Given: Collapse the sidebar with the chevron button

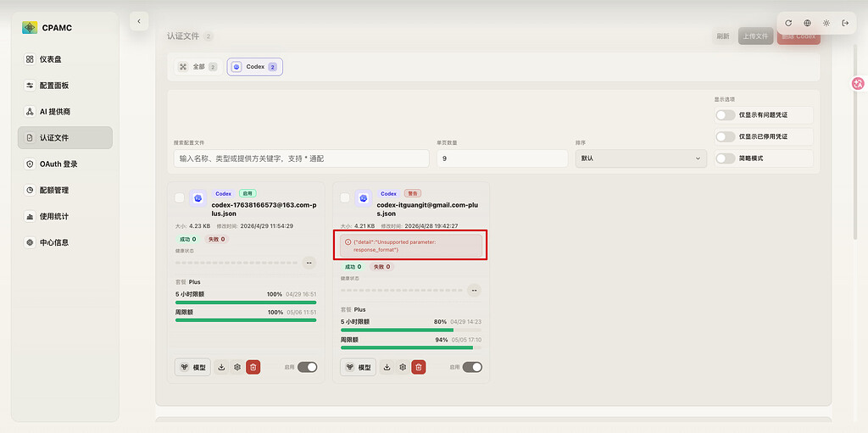Looking at the screenshot, I should tap(139, 21).
